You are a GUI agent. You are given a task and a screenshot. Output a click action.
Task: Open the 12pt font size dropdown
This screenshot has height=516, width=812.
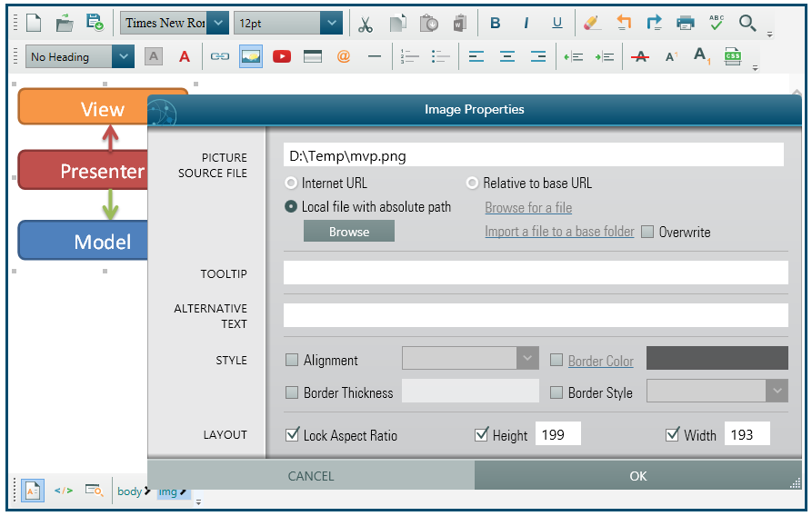point(330,24)
